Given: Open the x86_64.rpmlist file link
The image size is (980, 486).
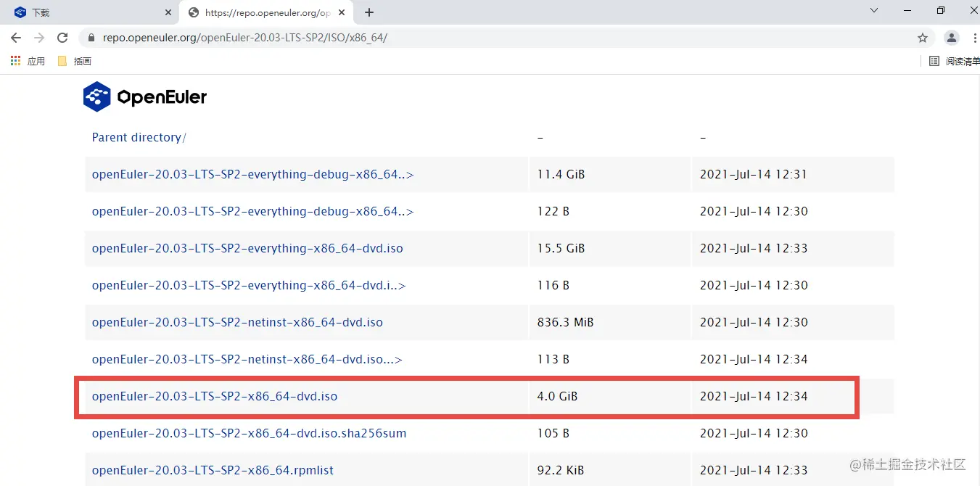Looking at the screenshot, I should (213, 470).
